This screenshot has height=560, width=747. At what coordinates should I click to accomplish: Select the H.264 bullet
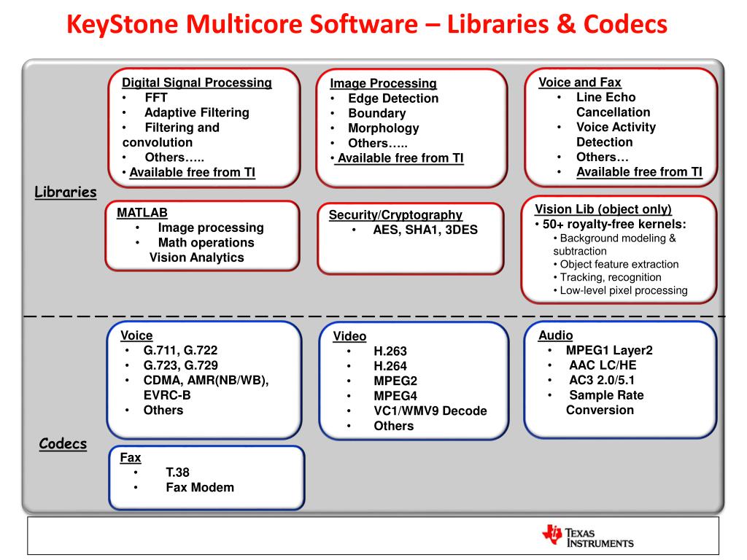[390, 366]
